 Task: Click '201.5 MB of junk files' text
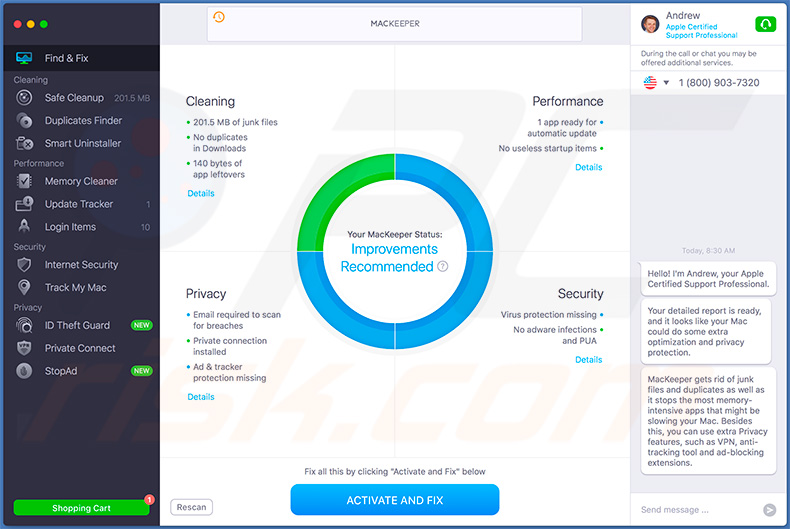pyautogui.click(x=235, y=122)
